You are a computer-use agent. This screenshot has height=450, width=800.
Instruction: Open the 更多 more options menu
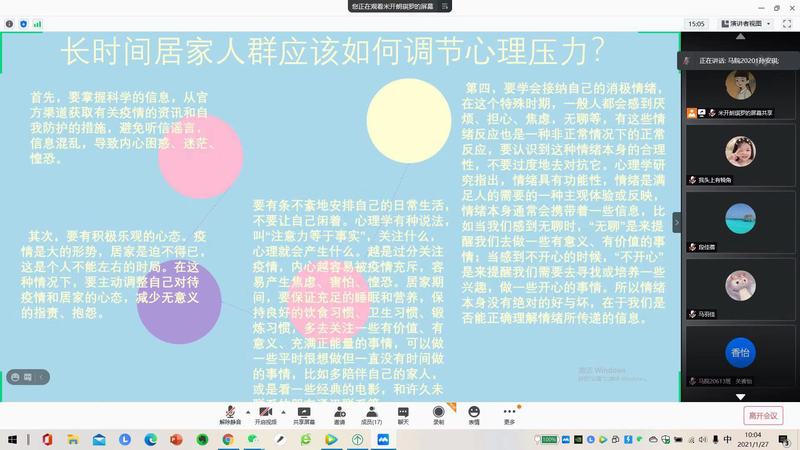(x=509, y=411)
